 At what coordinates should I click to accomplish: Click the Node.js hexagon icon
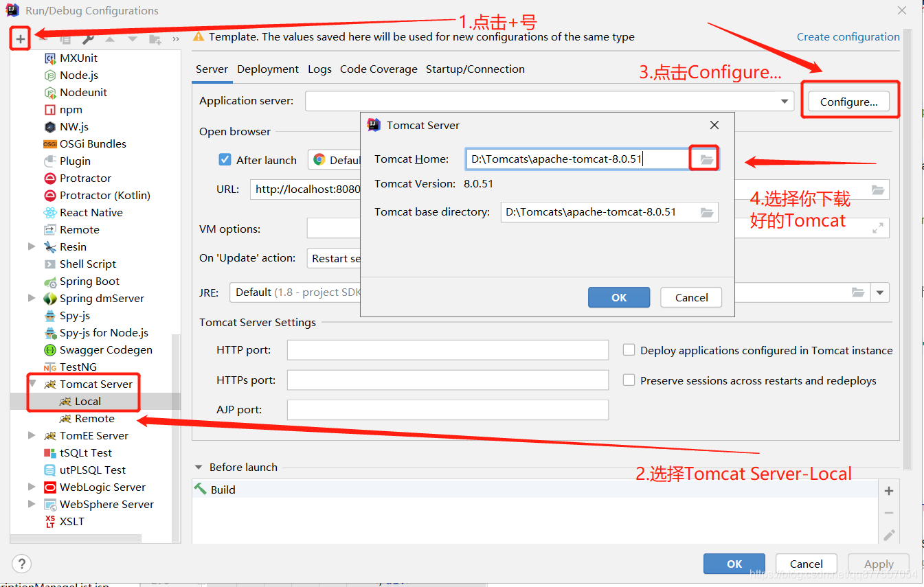[x=49, y=76]
